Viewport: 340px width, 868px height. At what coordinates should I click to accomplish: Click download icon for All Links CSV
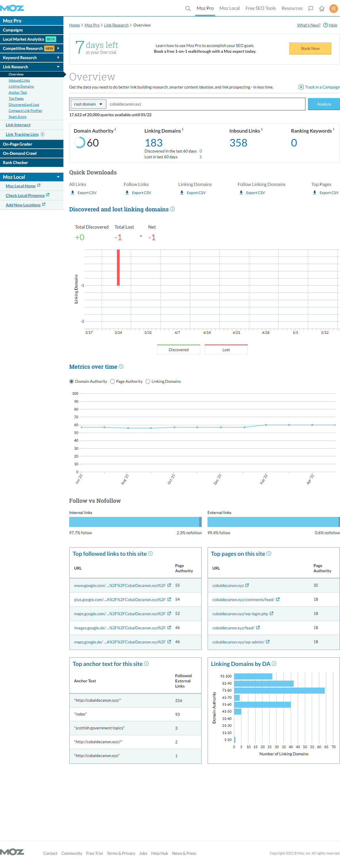point(72,192)
